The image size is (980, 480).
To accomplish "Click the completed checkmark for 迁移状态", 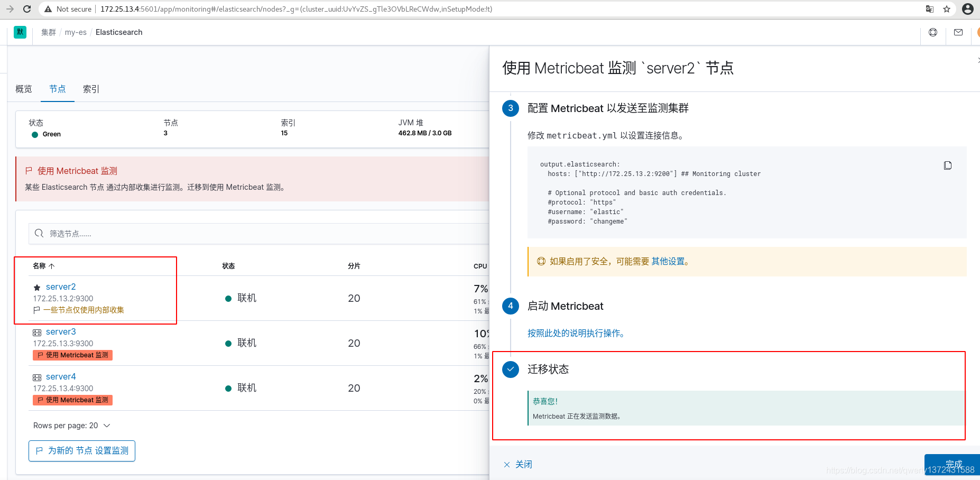I will tap(511, 369).
